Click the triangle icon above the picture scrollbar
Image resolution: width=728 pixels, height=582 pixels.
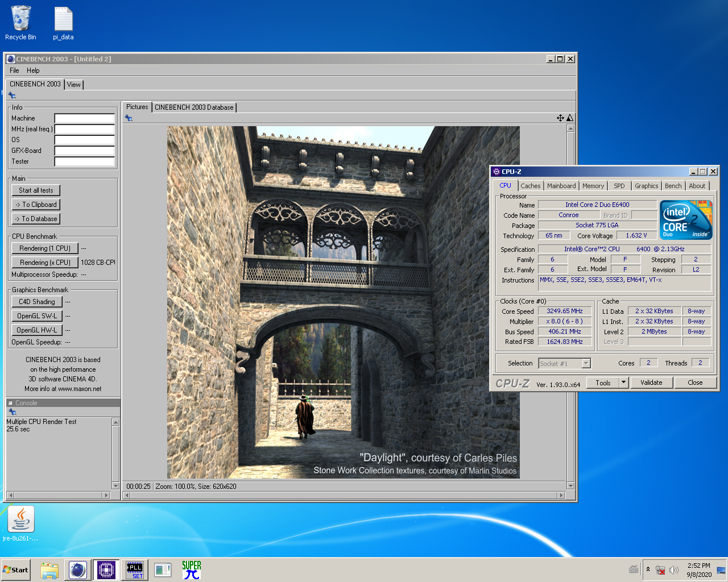pos(570,118)
